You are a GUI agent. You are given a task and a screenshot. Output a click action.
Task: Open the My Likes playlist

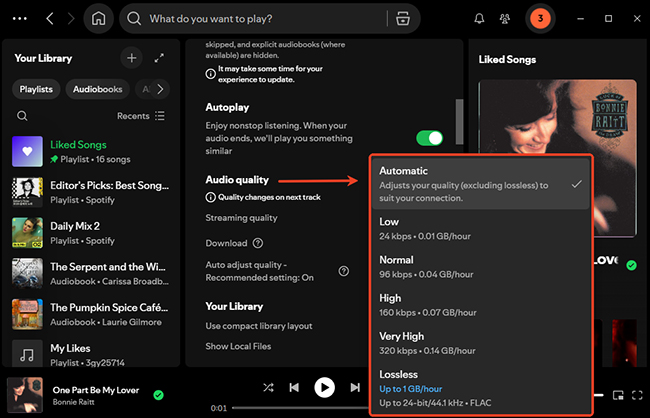point(91,354)
